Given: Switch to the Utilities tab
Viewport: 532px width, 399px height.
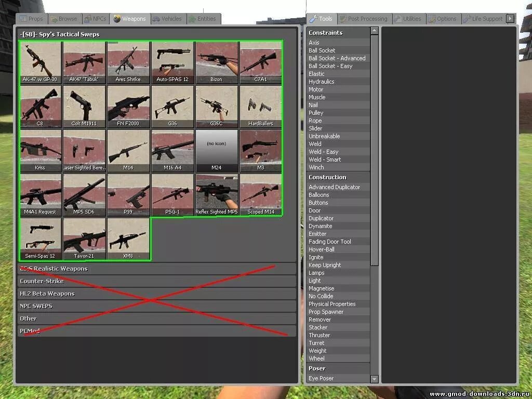Looking at the screenshot, I should [x=408, y=19].
